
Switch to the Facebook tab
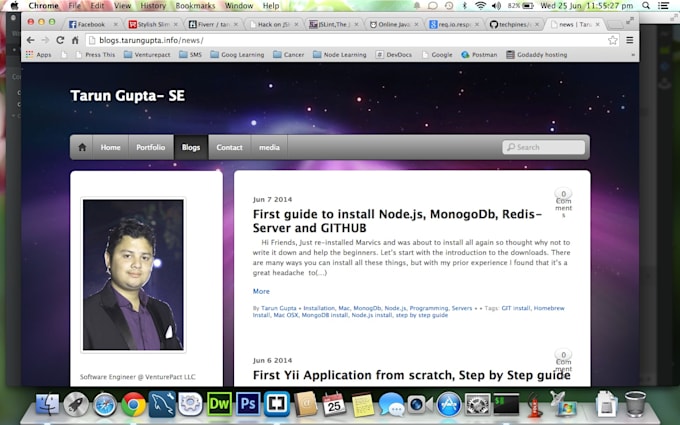coord(91,24)
